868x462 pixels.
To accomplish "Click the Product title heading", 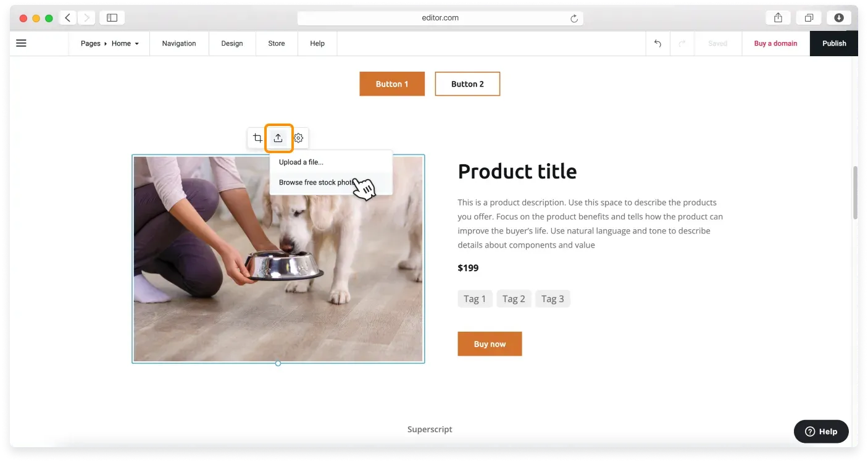I will click(517, 171).
